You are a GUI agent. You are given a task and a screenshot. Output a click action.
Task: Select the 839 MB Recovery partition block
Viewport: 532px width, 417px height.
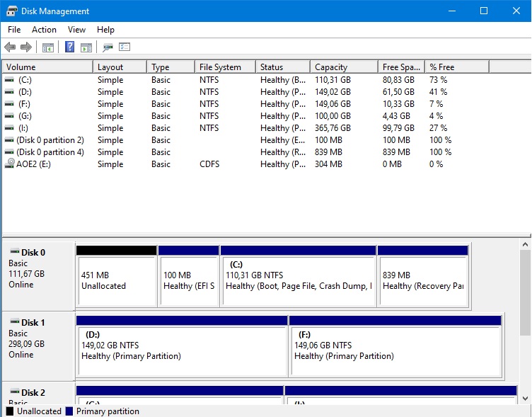[422, 281]
